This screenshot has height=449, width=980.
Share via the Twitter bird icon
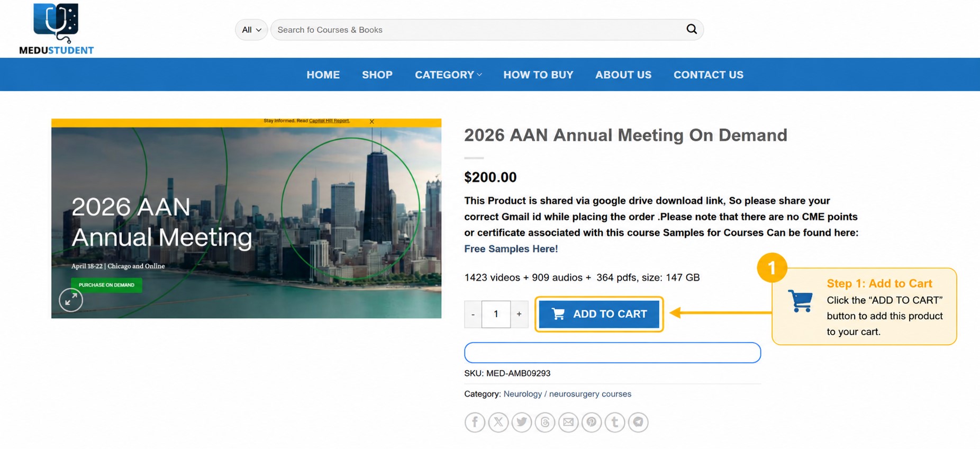pos(521,422)
